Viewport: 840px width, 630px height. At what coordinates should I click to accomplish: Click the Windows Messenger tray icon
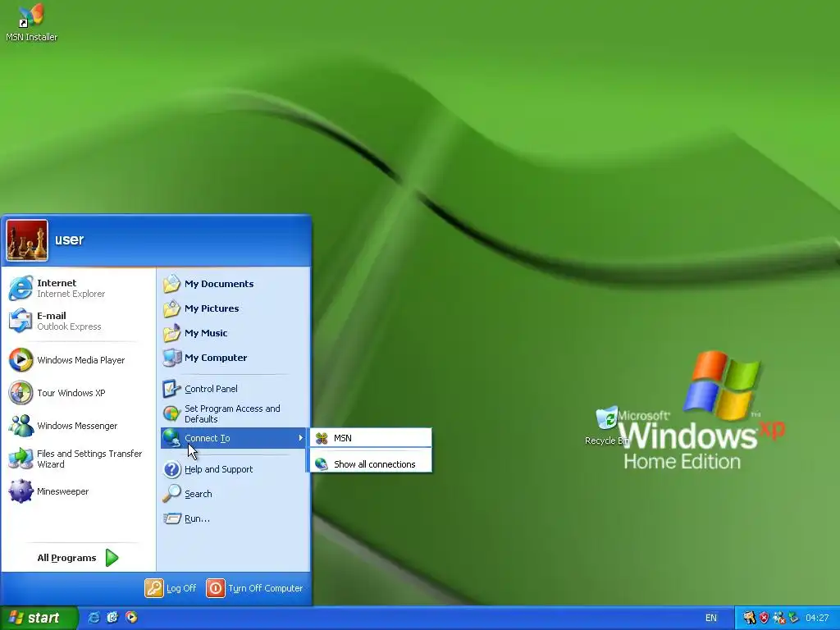(779, 618)
